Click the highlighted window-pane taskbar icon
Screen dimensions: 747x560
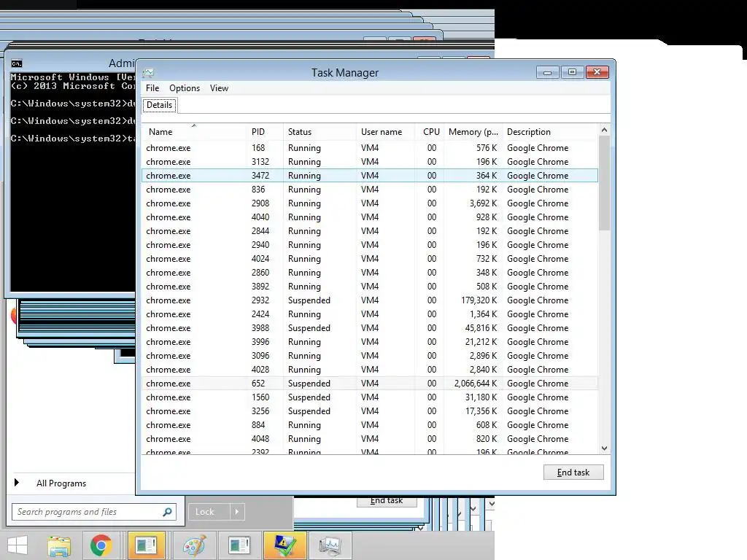(x=146, y=545)
